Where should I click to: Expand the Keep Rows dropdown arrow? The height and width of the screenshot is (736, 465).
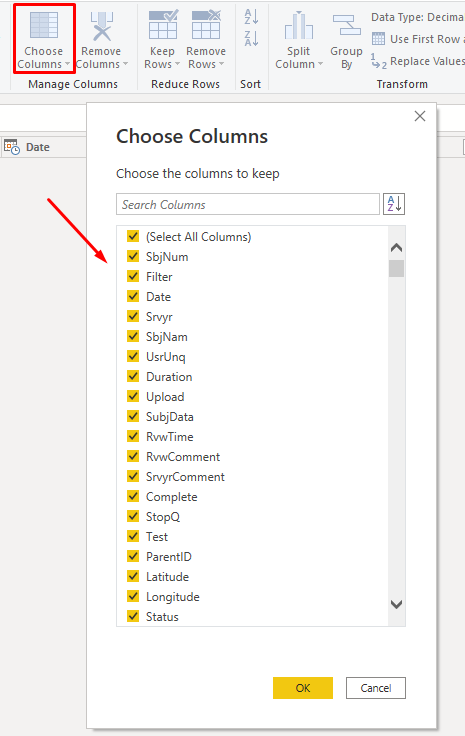[x=177, y=64]
